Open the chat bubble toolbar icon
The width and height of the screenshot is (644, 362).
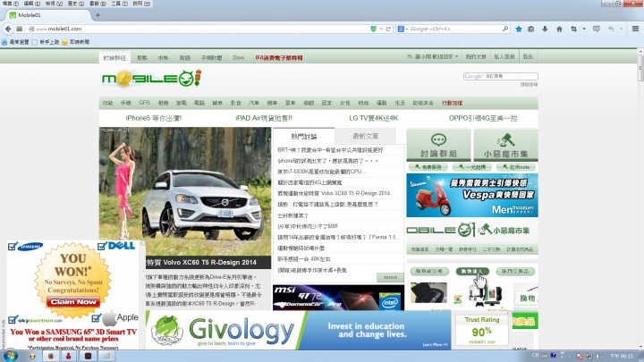(x=597, y=29)
